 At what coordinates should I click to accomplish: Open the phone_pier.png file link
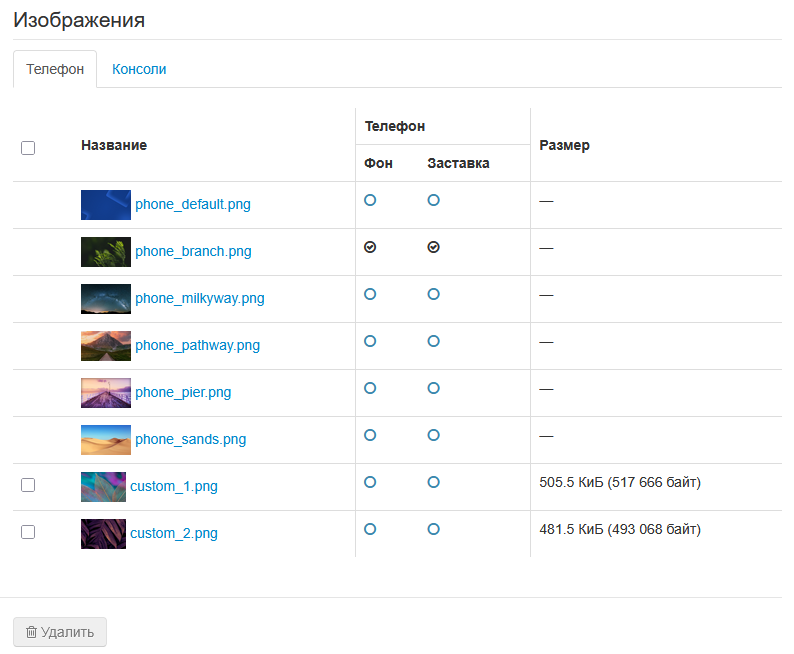[183, 393]
